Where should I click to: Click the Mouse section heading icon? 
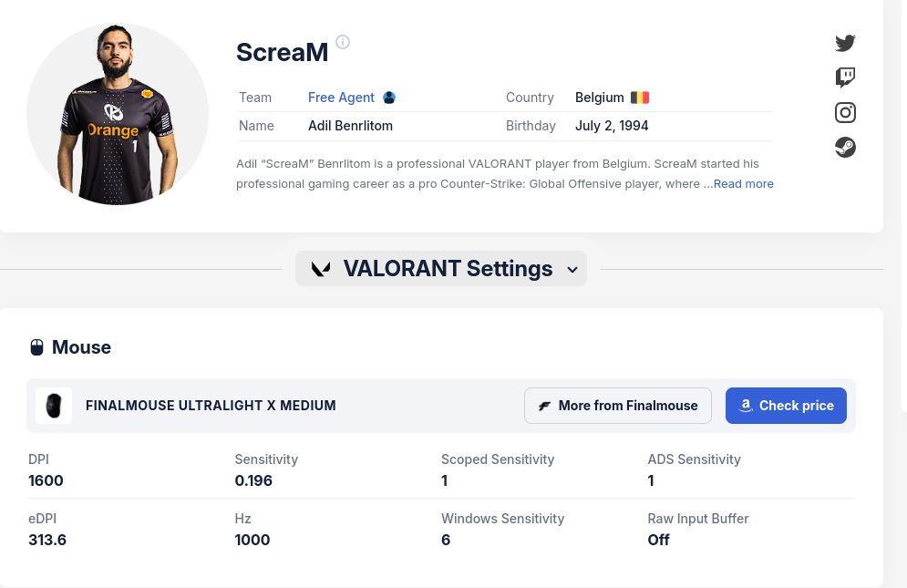(37, 347)
